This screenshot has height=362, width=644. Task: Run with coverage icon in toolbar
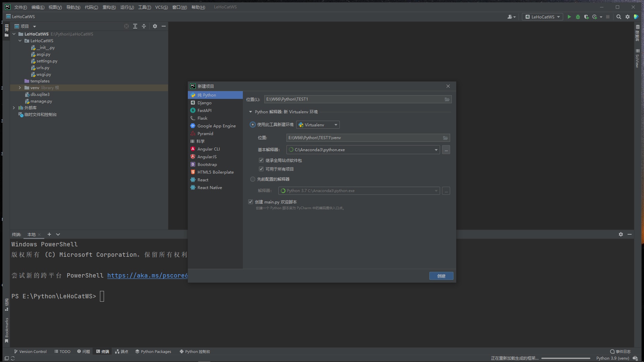586,17
